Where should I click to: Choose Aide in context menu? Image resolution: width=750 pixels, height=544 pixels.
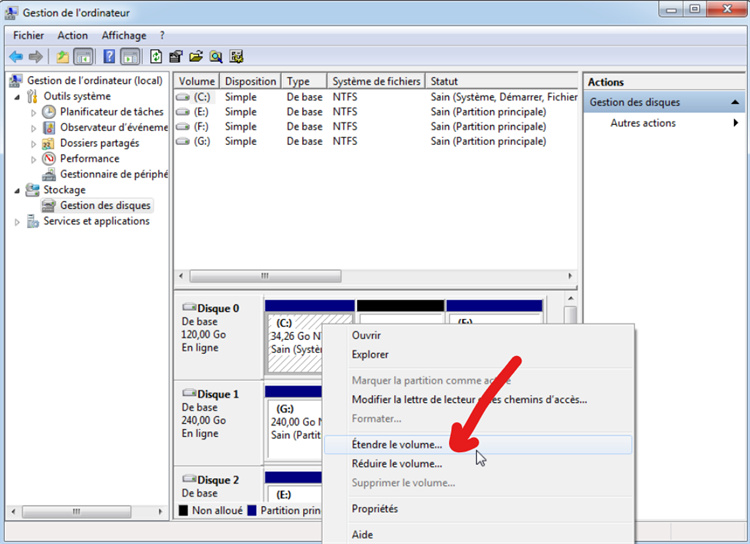click(478, 534)
